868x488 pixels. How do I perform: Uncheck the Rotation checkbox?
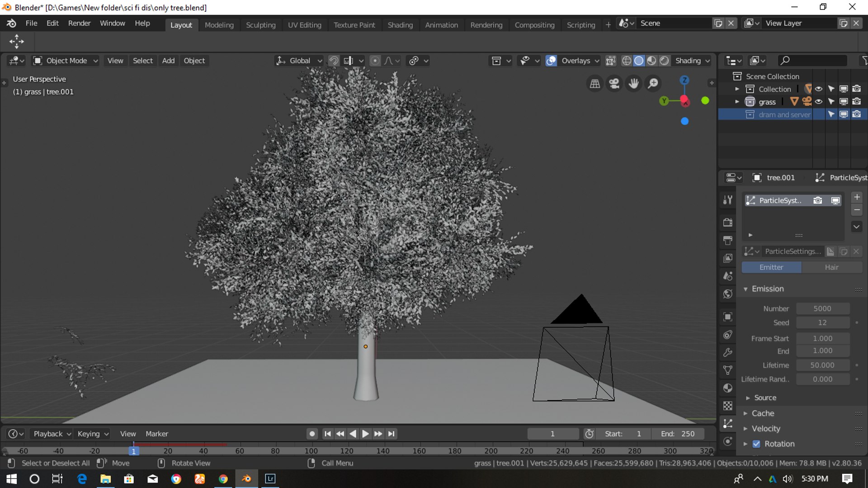(756, 444)
